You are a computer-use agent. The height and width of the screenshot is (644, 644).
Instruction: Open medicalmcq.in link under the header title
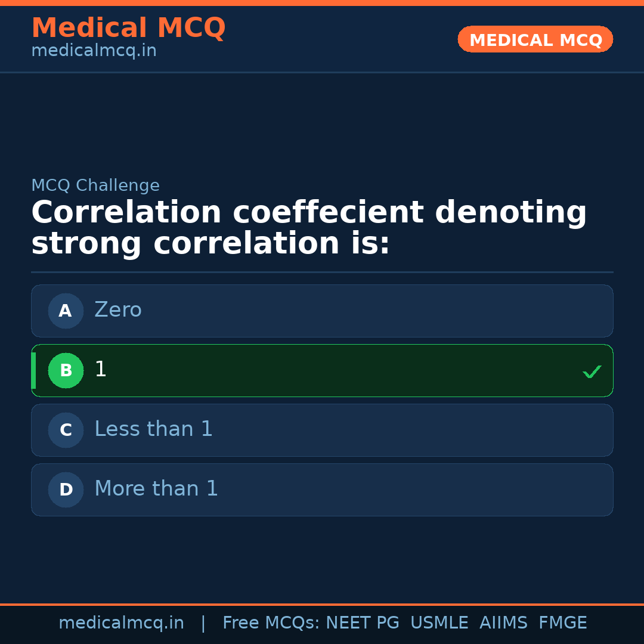point(94,51)
